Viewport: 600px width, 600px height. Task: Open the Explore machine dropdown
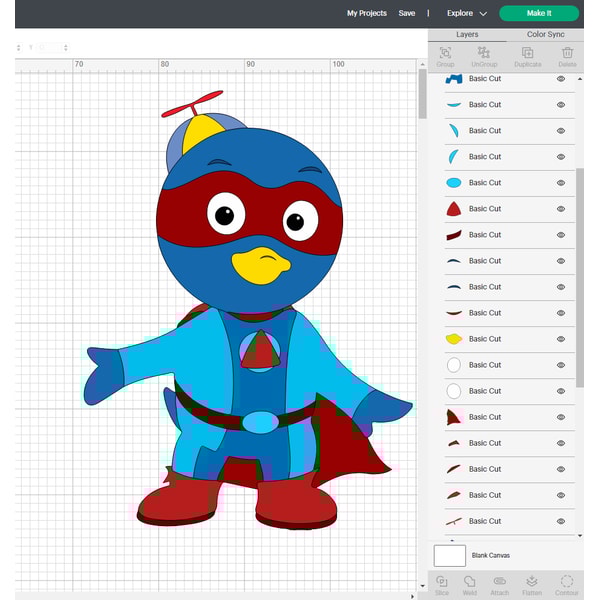467,13
